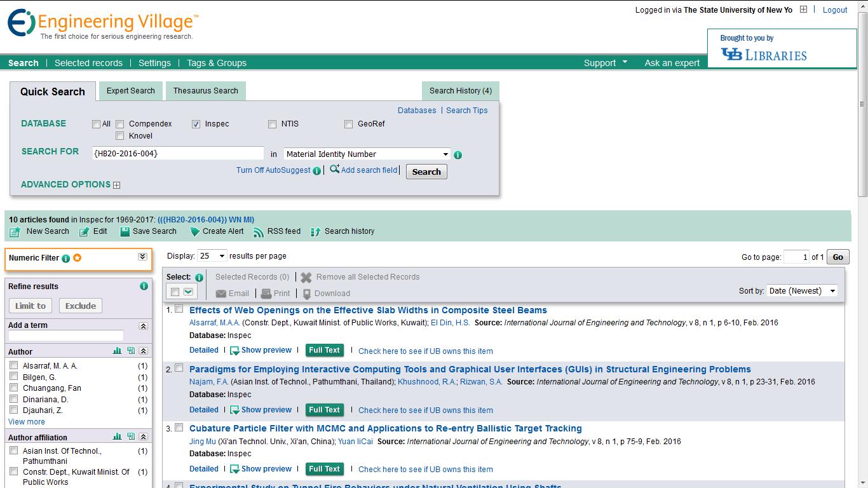The height and width of the screenshot is (488, 868).
Task: Collapse the Add a term section
Action: [x=144, y=326]
